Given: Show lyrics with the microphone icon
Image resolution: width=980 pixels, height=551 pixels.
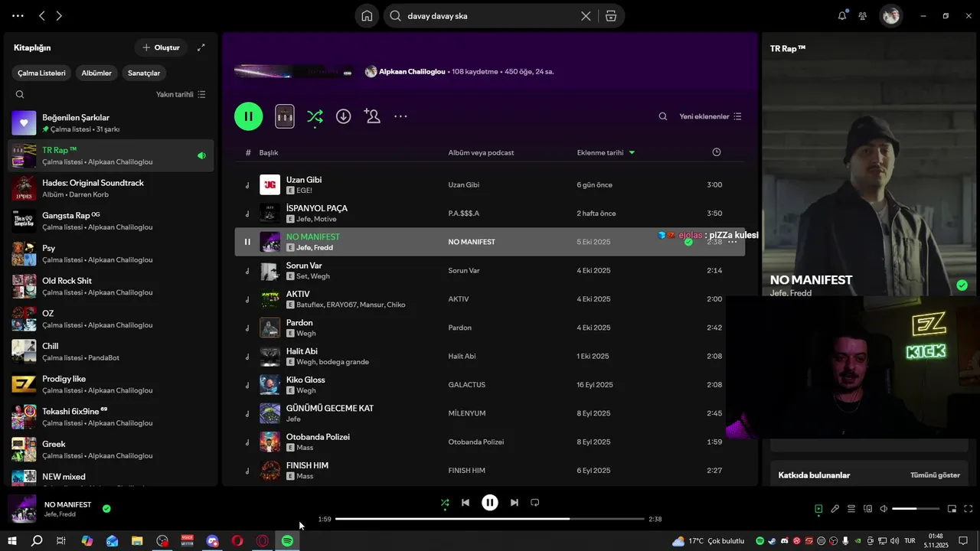Looking at the screenshot, I should point(835,509).
